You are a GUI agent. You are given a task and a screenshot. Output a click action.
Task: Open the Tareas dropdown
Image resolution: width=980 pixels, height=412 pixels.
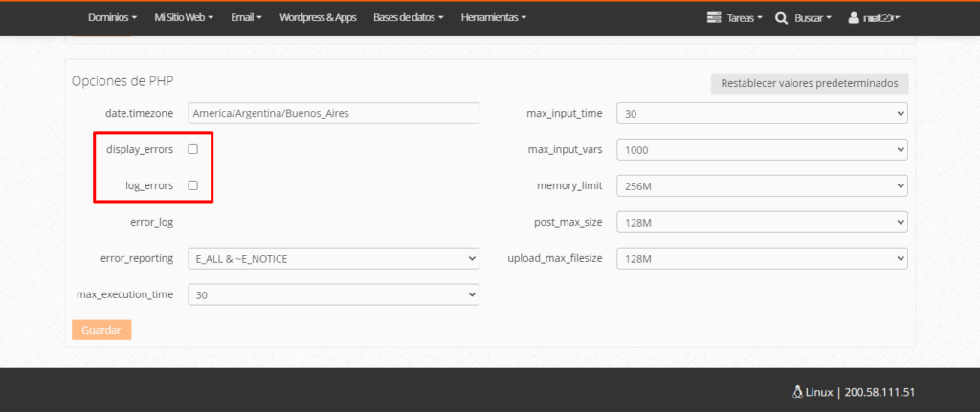pos(745,18)
